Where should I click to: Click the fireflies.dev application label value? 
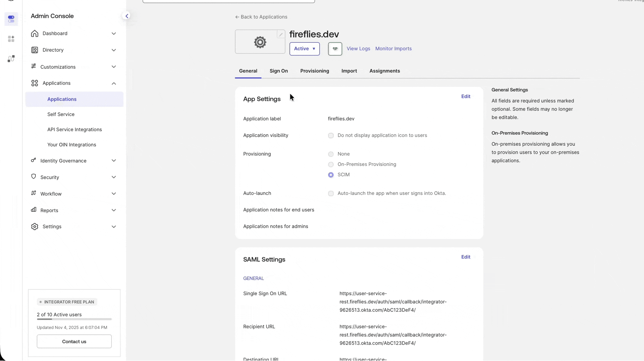pyautogui.click(x=341, y=119)
